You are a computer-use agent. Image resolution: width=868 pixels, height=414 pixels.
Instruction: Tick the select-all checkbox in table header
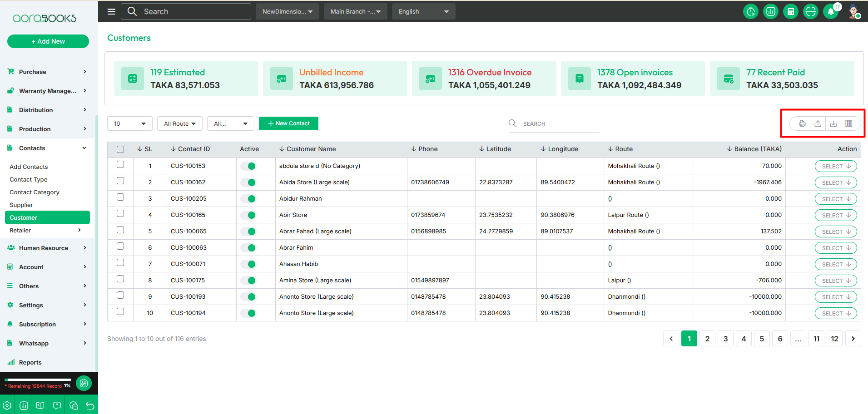click(x=120, y=149)
